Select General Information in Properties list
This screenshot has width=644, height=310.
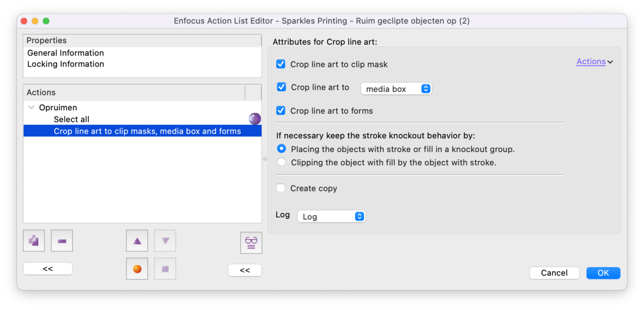(66, 53)
